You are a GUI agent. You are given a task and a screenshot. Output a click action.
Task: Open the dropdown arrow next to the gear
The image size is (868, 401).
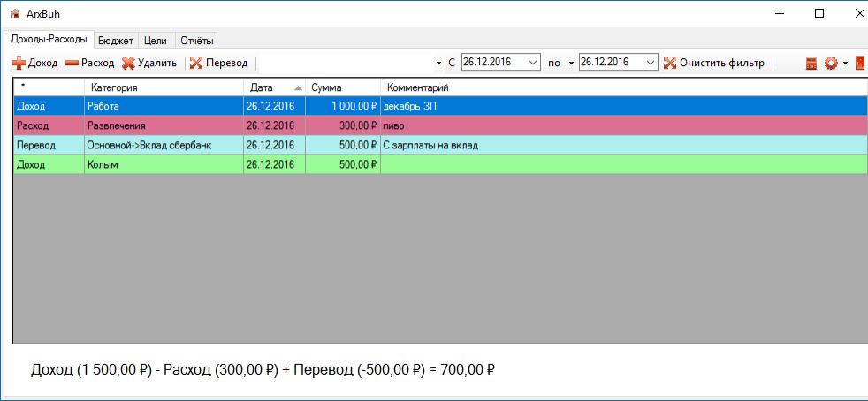[x=845, y=64]
